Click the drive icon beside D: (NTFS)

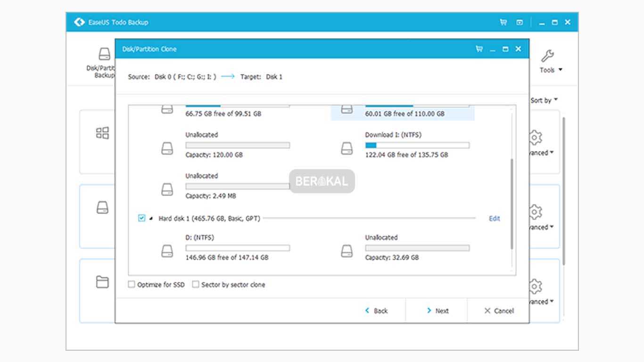(x=167, y=251)
